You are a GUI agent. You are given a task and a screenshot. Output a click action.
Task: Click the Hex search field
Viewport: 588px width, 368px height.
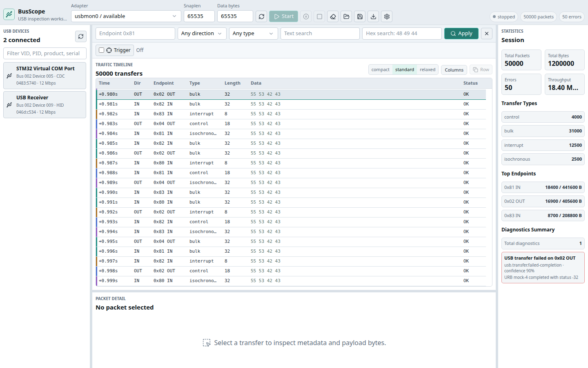(x=402, y=34)
